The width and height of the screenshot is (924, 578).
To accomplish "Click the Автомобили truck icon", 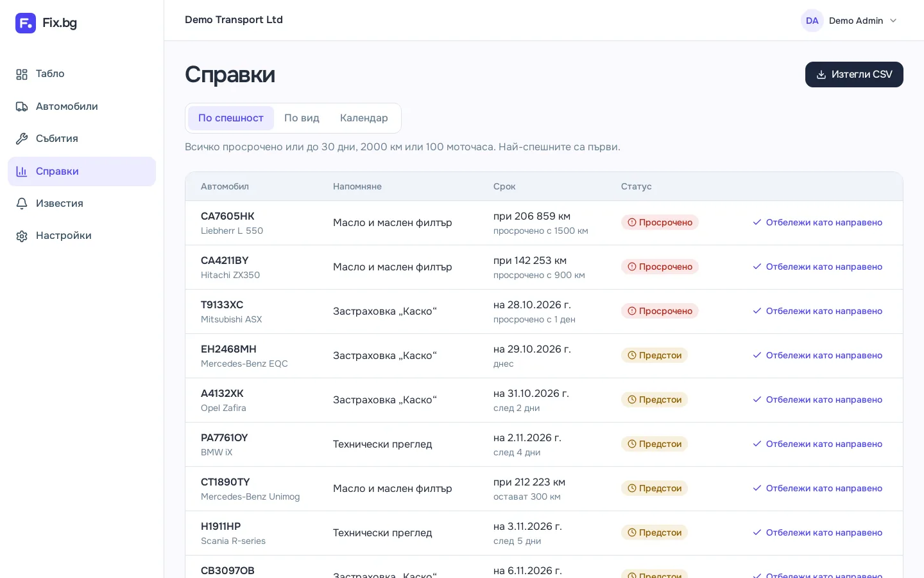I will coord(22,107).
